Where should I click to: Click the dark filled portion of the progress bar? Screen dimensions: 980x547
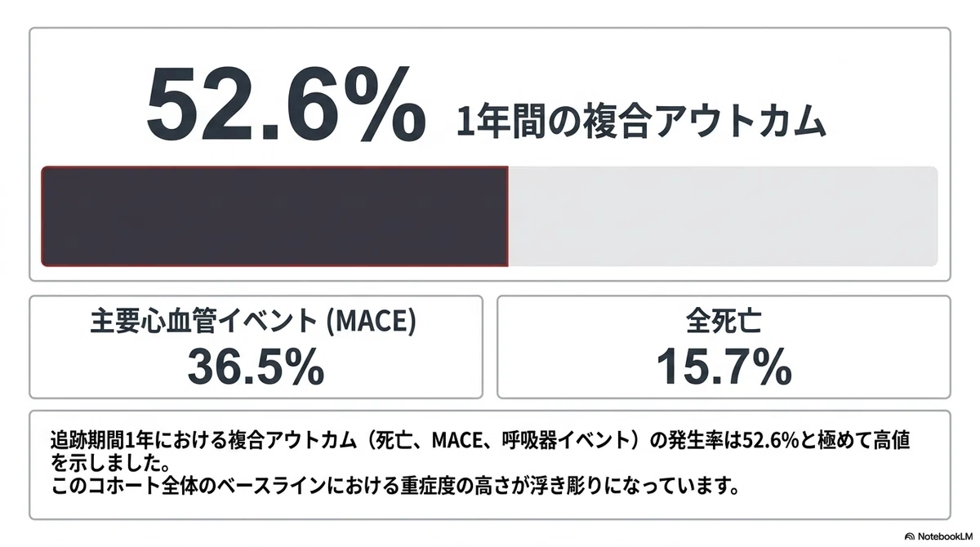(x=275, y=216)
